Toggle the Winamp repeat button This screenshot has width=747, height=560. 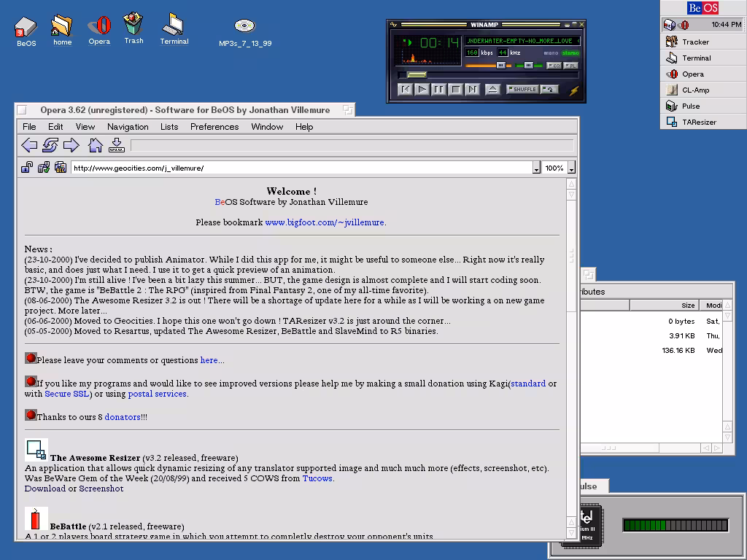[549, 90]
